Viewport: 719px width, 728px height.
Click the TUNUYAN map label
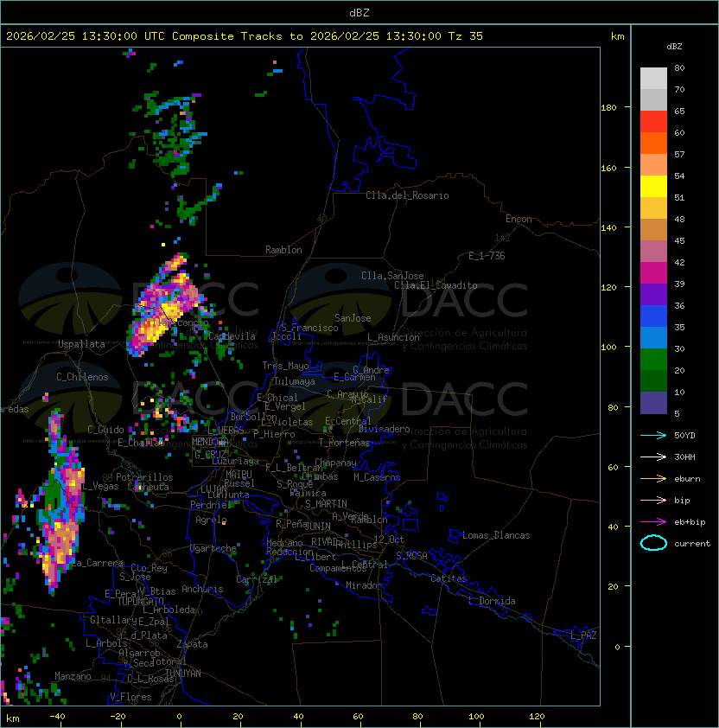(183, 674)
